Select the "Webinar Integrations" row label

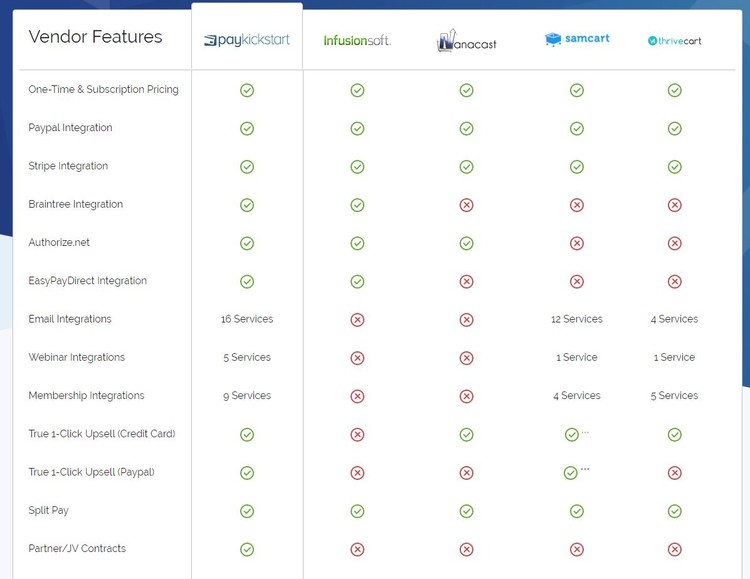pos(77,357)
